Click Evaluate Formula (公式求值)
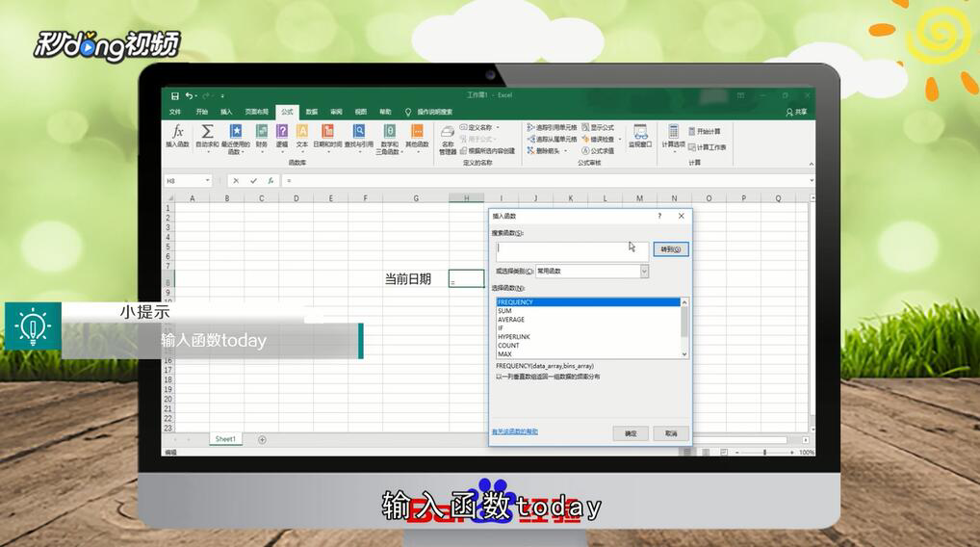Image resolution: width=980 pixels, height=547 pixels. coord(598,150)
